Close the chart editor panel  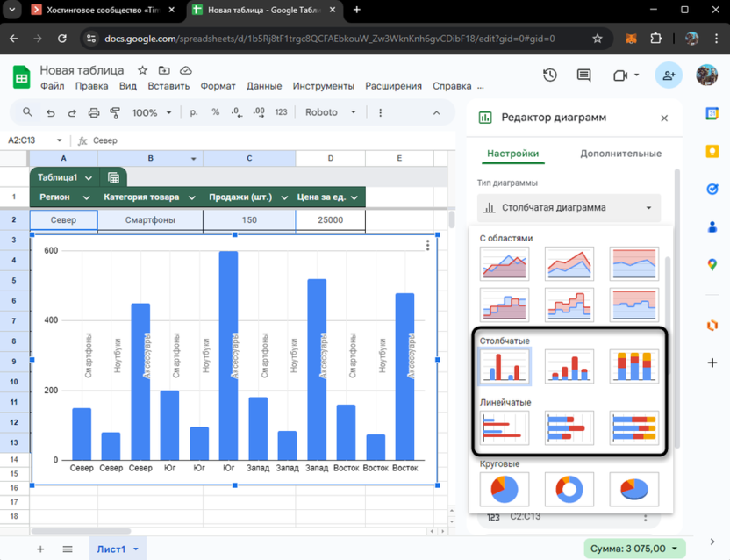pos(664,118)
